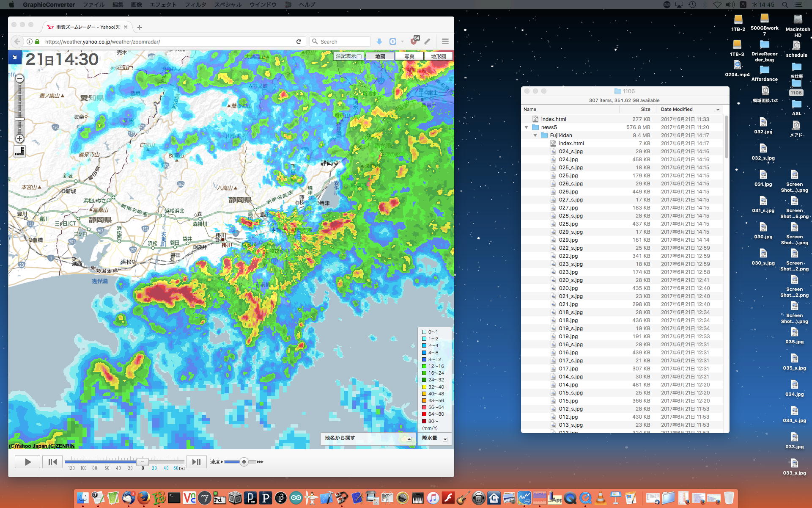Play the radar animation
Image resolution: width=812 pixels, height=508 pixels.
(x=27, y=462)
